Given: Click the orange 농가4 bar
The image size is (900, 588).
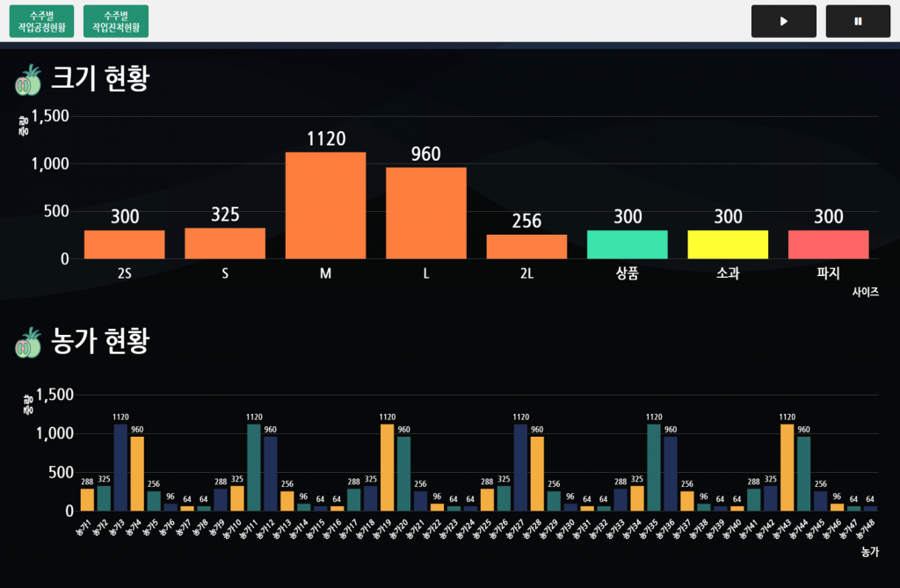Looking at the screenshot, I should [x=137, y=474].
